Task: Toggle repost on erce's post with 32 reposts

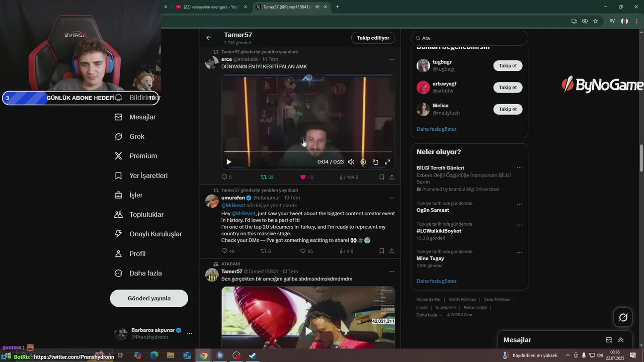Action: pos(267,177)
